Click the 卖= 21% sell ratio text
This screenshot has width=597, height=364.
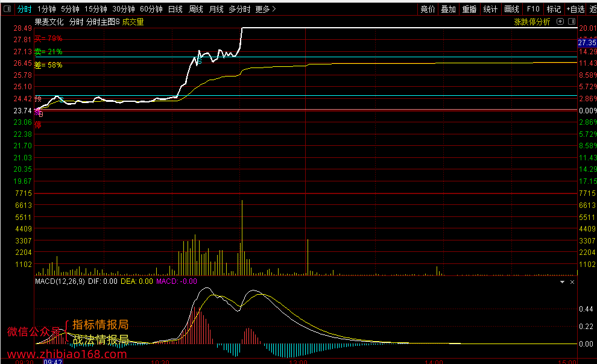click(48, 52)
